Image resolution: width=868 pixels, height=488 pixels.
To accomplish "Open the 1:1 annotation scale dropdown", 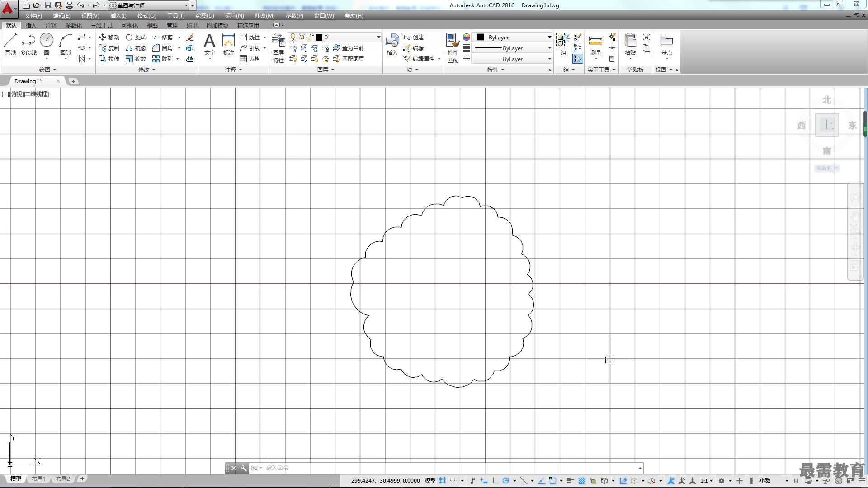I will pos(706,481).
